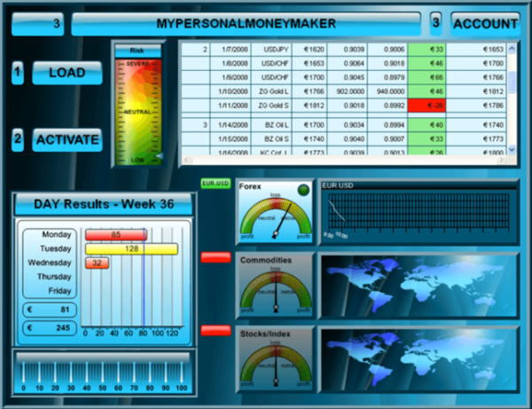Click the green status LED in Forex panel
This screenshot has height=409, width=532.
click(303, 190)
